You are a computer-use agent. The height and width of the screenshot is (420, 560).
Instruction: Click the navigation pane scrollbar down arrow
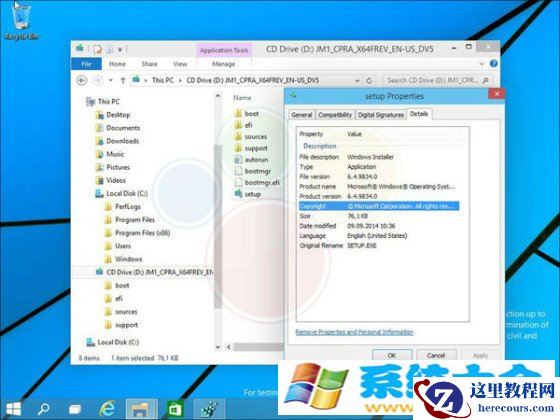218,347
